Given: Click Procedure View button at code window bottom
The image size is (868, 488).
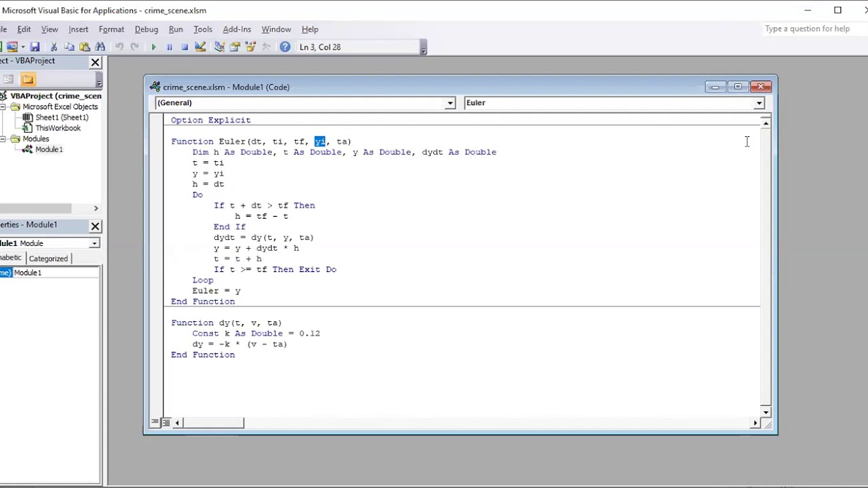Looking at the screenshot, I should pos(155,422).
